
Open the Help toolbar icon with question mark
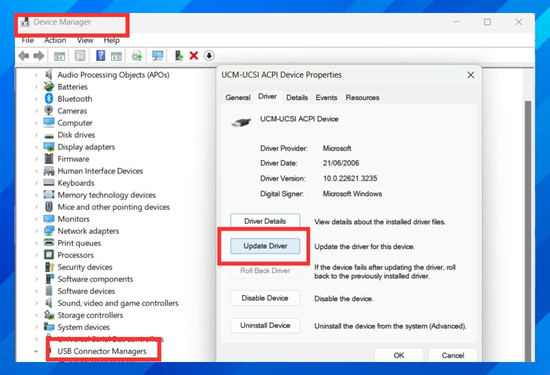(100, 55)
